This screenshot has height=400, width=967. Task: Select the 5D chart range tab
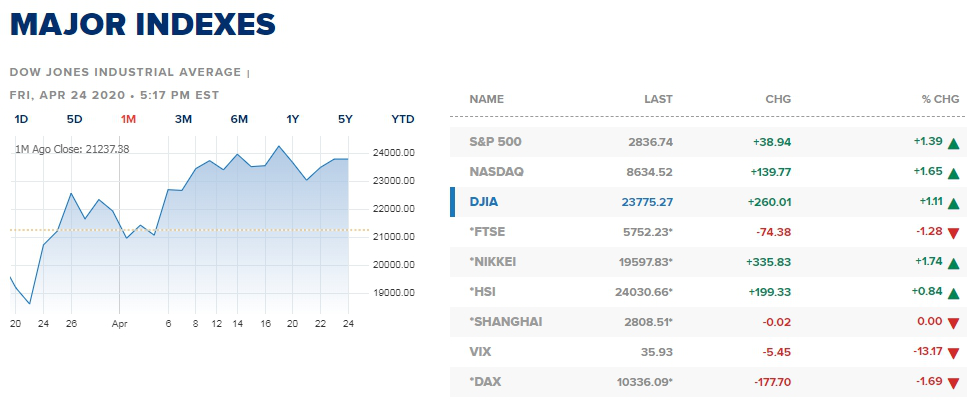[x=74, y=119]
